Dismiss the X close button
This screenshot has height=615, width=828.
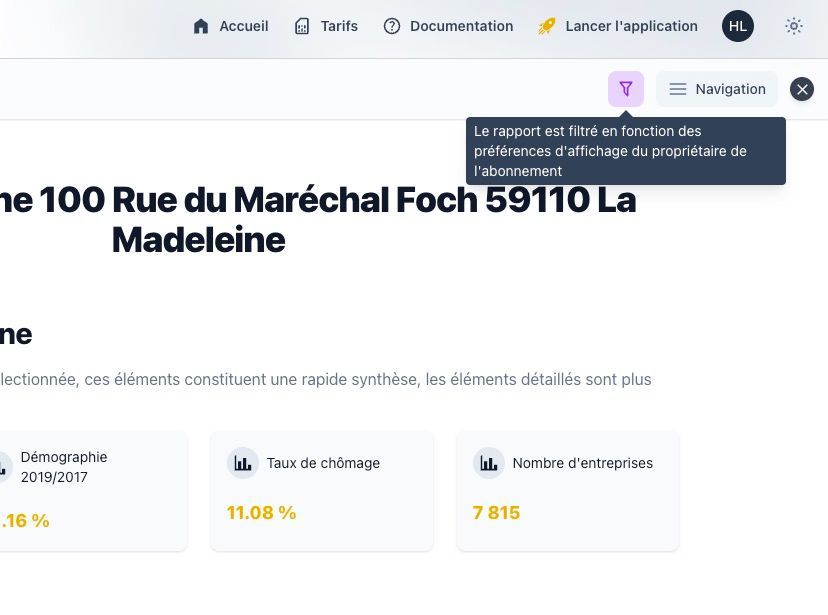coord(802,89)
